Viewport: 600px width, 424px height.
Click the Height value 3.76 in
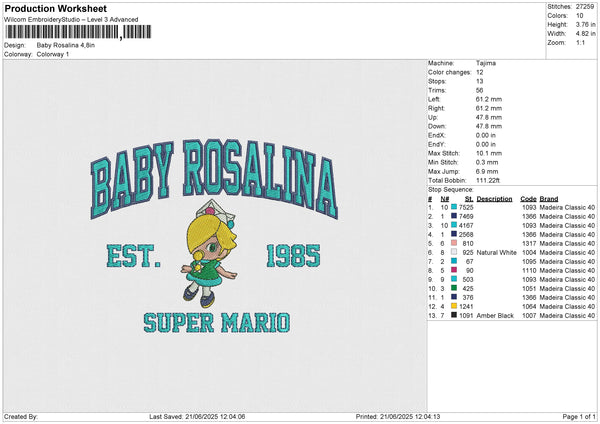pyautogui.click(x=585, y=24)
